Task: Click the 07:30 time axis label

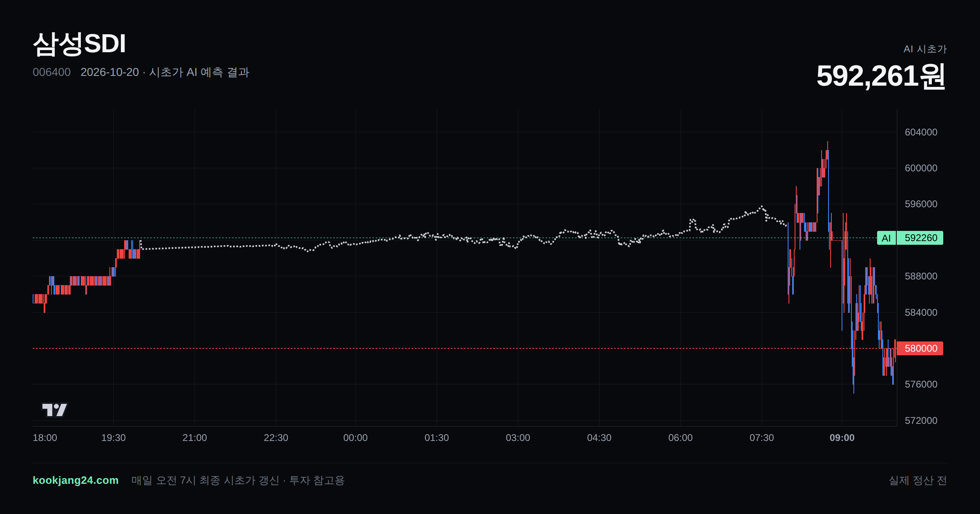Action: [762, 438]
